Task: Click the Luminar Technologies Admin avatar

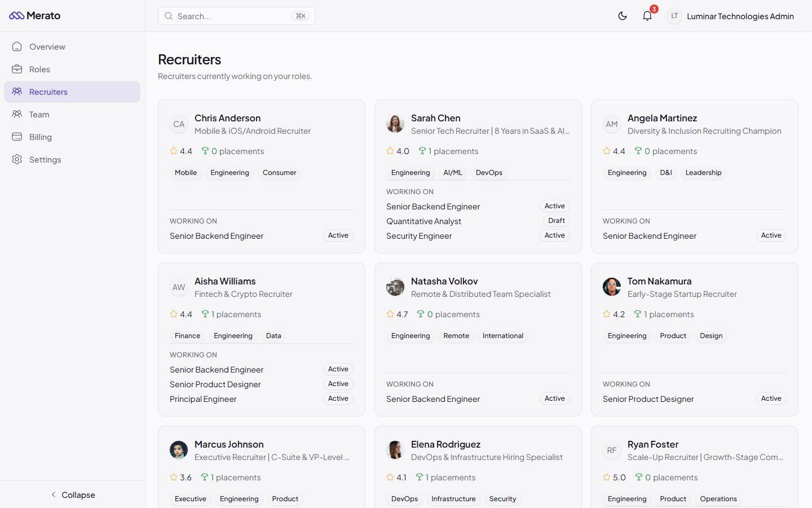Action: pos(674,16)
